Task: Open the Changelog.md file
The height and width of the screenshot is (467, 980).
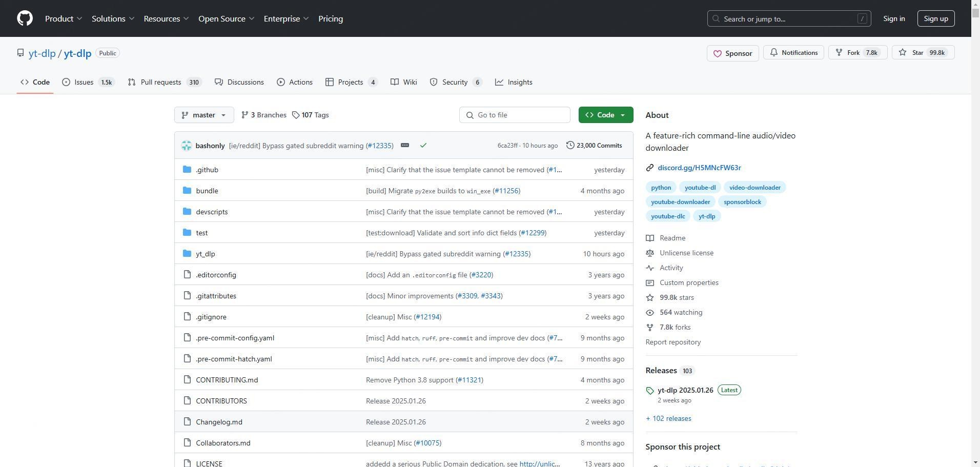Action: pos(219,421)
